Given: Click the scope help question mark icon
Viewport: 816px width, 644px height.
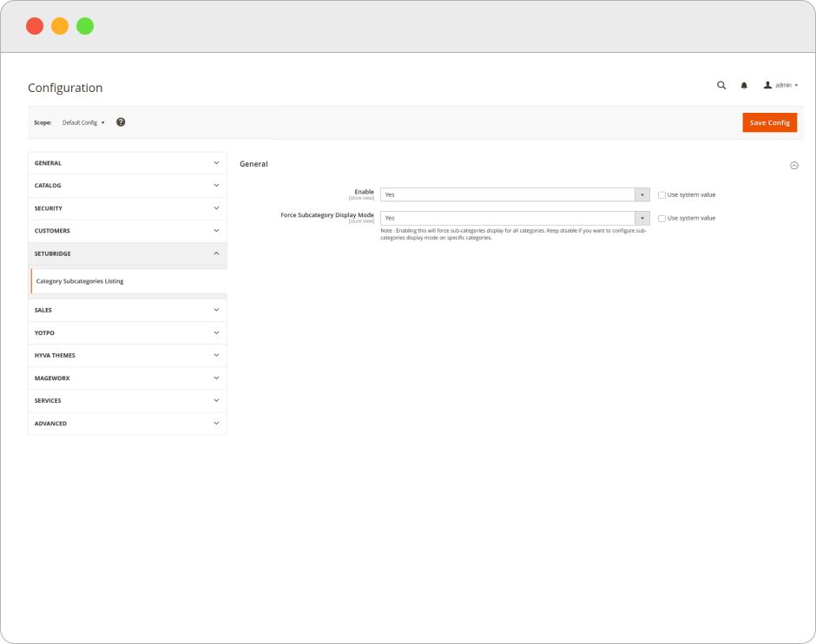Looking at the screenshot, I should [121, 122].
